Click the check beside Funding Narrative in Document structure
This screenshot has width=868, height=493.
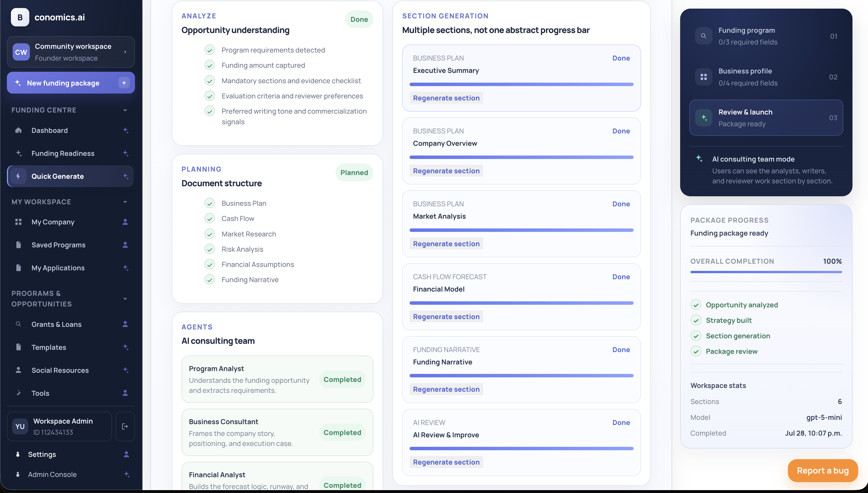pyautogui.click(x=210, y=280)
